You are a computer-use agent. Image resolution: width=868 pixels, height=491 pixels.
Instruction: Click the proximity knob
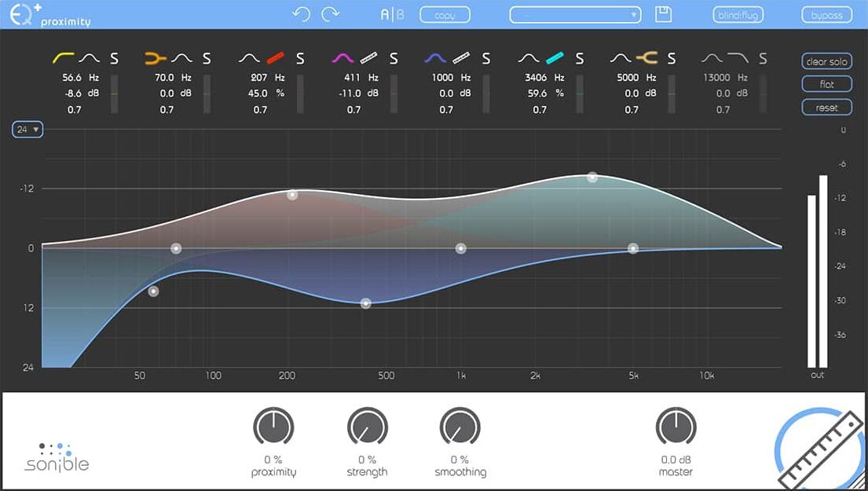[273, 427]
